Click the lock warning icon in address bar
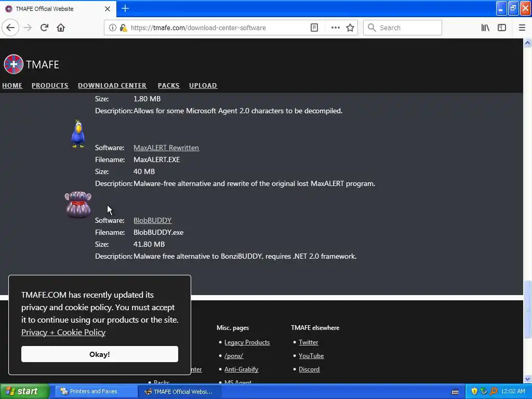Screen dimensions: 532x399 pos(124,28)
